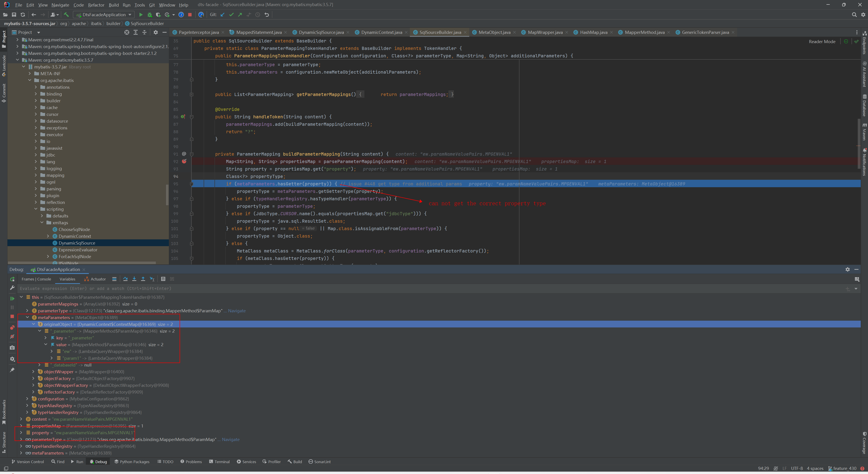Expand the objectWrapper variable node
868x474 pixels.
pos(33,372)
